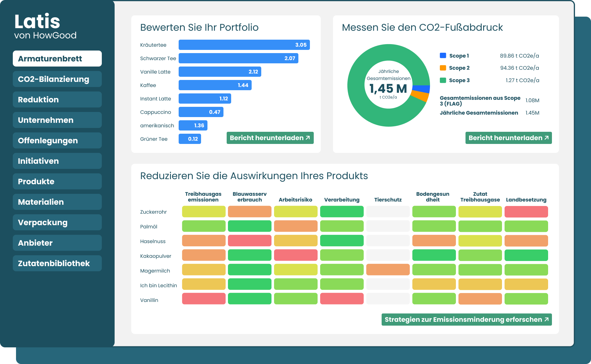
Task: Click the Magermilch Tierschutz orange cell
Action: point(388,270)
